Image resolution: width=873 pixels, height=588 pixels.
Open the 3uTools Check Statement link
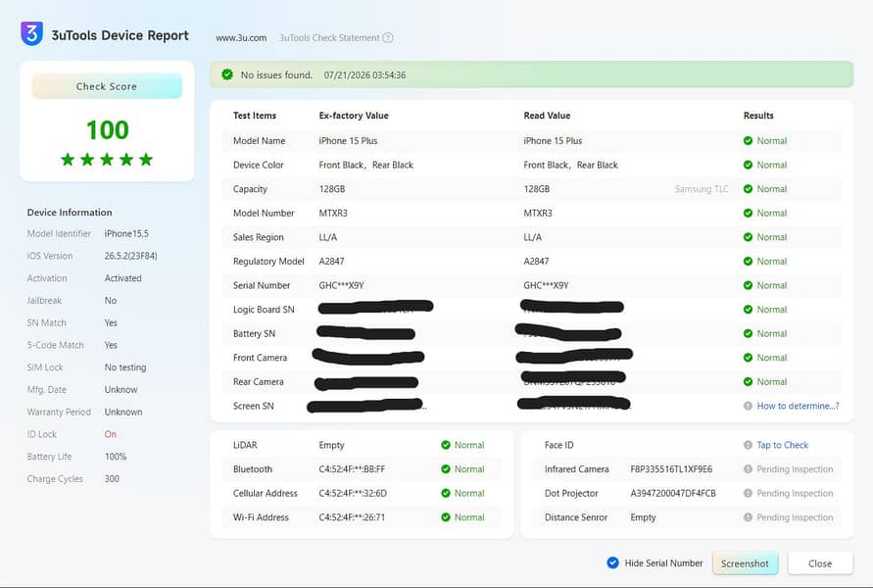tap(329, 38)
